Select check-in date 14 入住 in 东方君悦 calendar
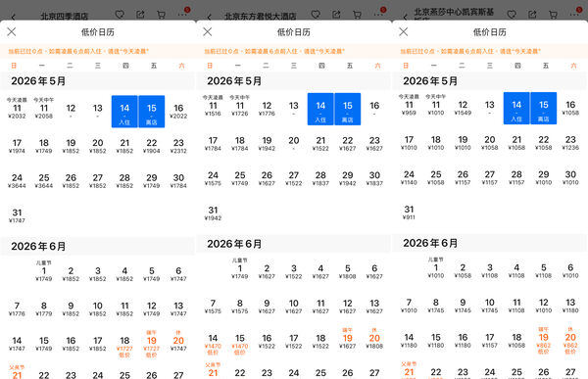 [x=320, y=109]
